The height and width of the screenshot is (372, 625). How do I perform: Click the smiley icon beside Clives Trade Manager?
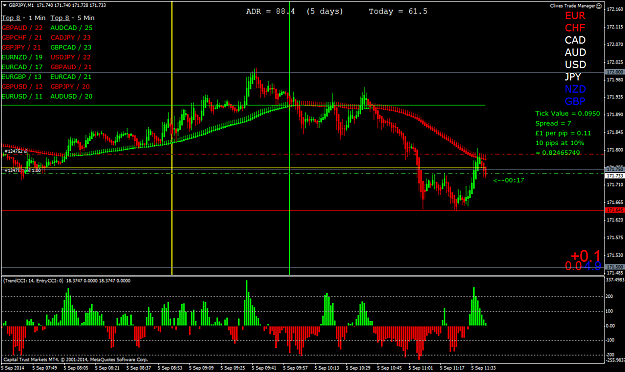click(599, 6)
